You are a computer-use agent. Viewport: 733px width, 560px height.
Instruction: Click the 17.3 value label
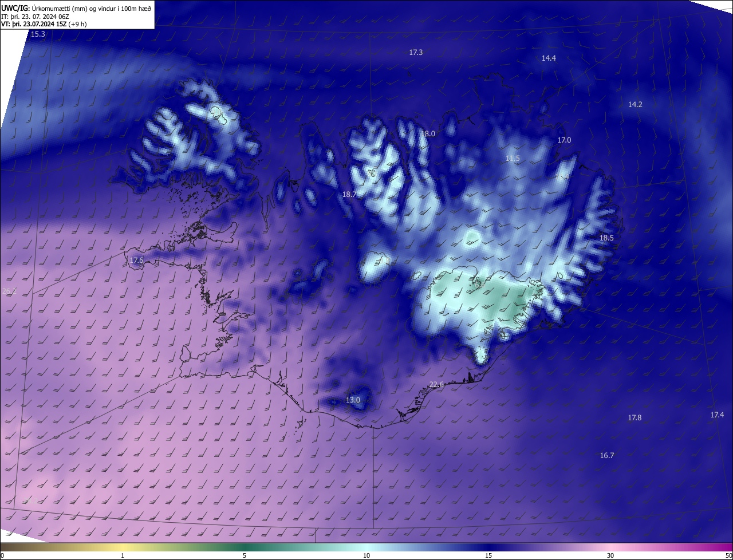pos(416,53)
